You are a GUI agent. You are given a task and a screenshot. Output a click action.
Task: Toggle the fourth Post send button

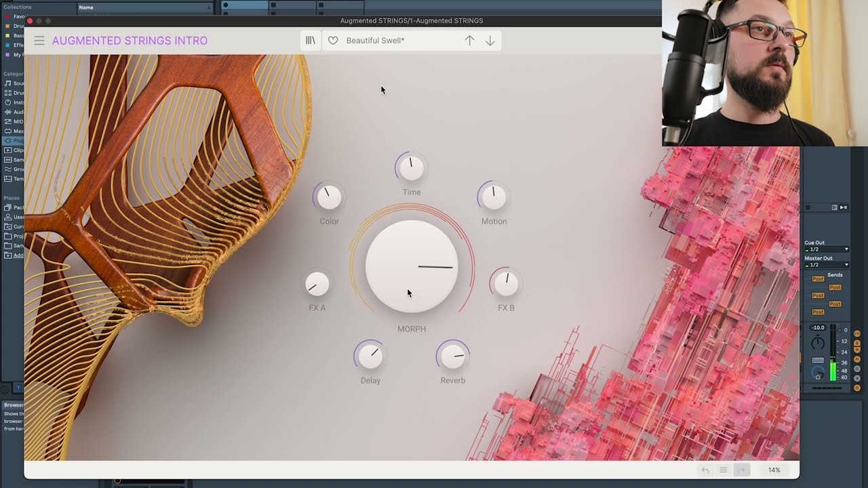835,304
